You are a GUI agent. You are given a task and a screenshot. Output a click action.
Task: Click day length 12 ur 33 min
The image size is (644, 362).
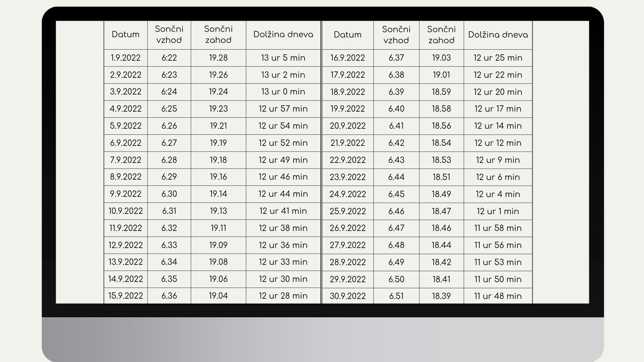[283, 262]
